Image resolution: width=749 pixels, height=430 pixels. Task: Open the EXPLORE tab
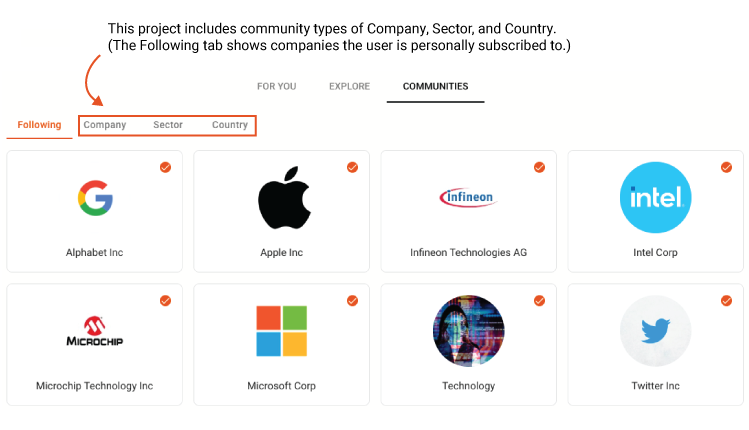click(x=350, y=86)
